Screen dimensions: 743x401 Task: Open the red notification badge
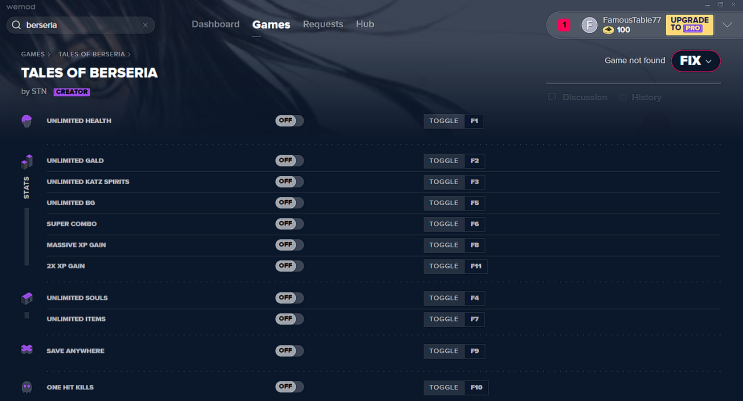point(564,25)
